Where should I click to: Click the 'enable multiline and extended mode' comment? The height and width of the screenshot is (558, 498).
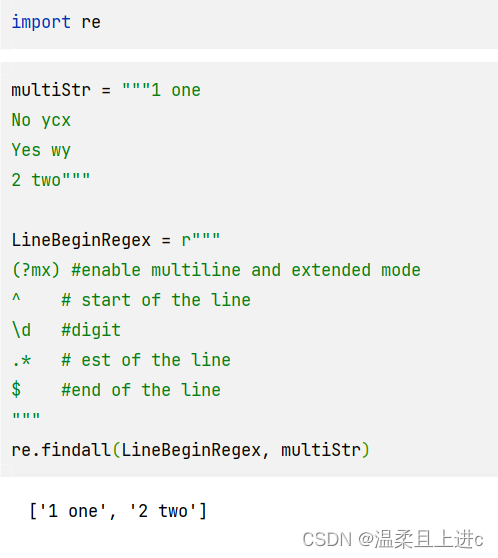(246, 270)
